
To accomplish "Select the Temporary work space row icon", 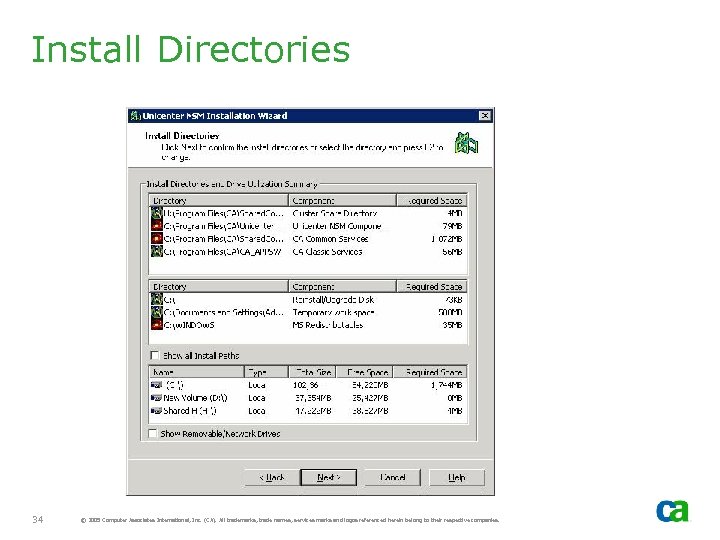I will tap(157, 312).
